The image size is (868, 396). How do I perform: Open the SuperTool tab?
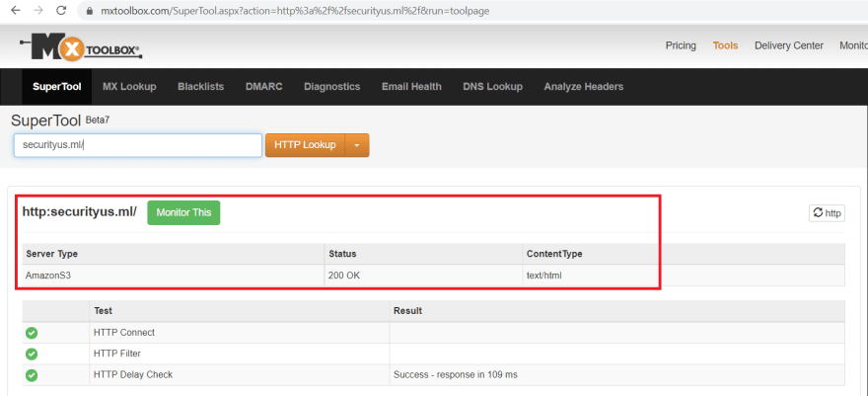57,86
